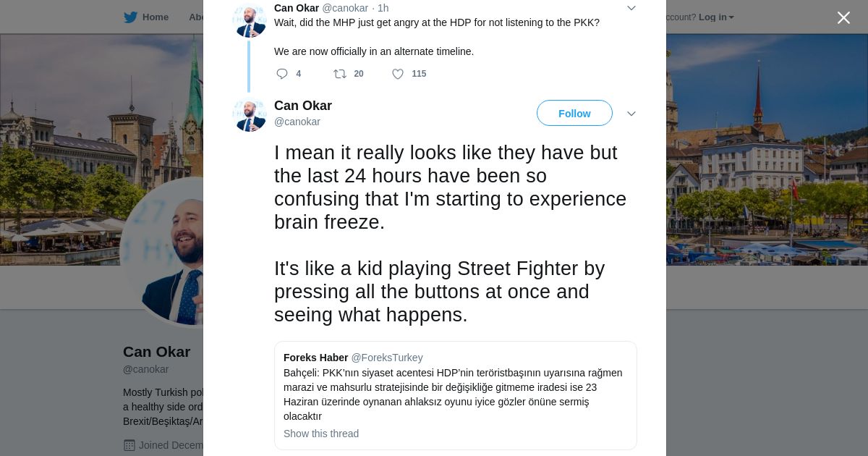Reply to the first Can Okar tweet
The width and height of the screenshot is (868, 456).
pyautogui.click(x=282, y=74)
